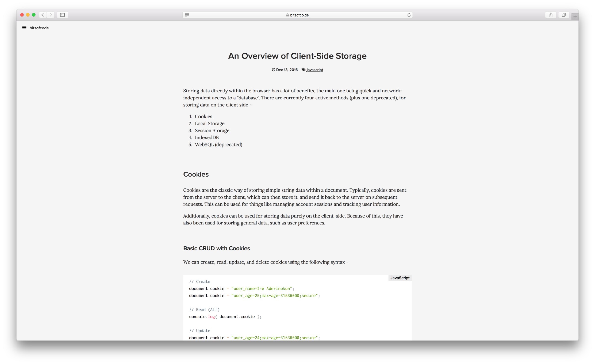Click the user_name=Ire Aderinokun code line
This screenshot has width=595, height=364.
[242, 289]
